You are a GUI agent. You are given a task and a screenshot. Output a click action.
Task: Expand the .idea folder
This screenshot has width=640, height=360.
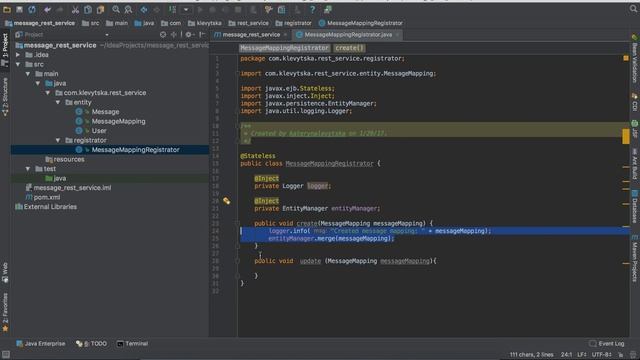click(x=18, y=55)
